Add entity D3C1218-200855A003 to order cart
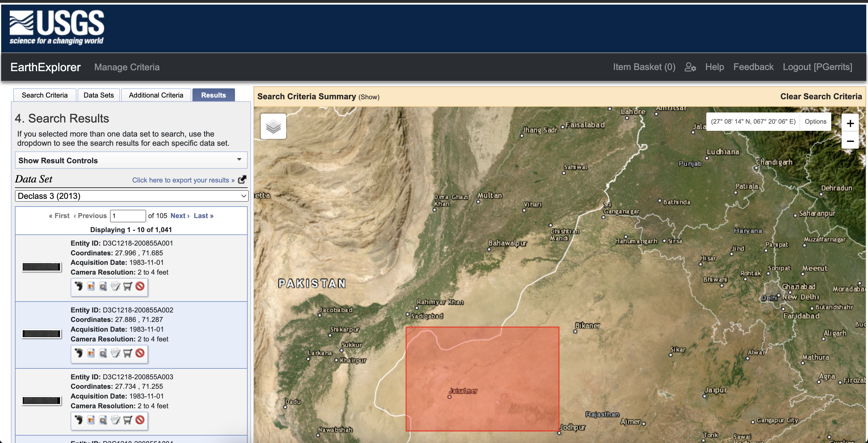 127,420
